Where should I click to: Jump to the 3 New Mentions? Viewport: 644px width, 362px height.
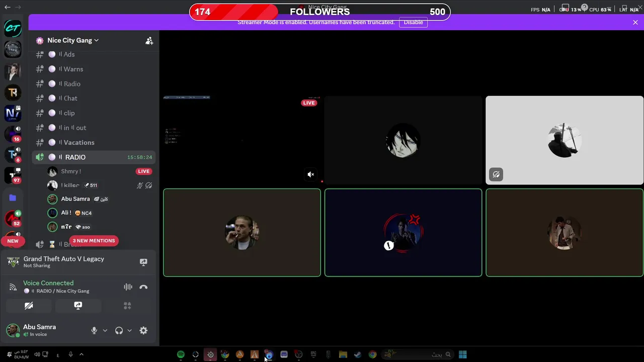tap(94, 241)
